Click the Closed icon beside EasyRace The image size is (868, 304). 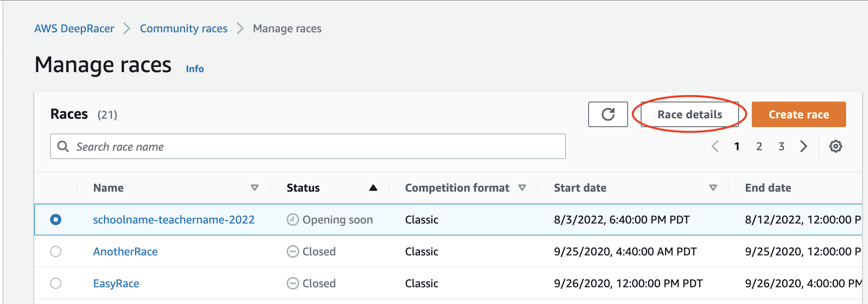[293, 283]
